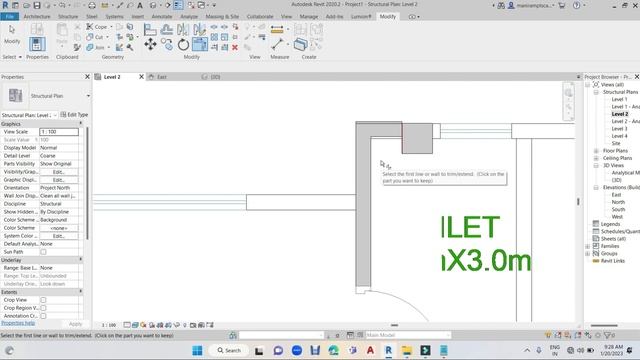Click the Measure Between Two References icon

click(x=277, y=44)
